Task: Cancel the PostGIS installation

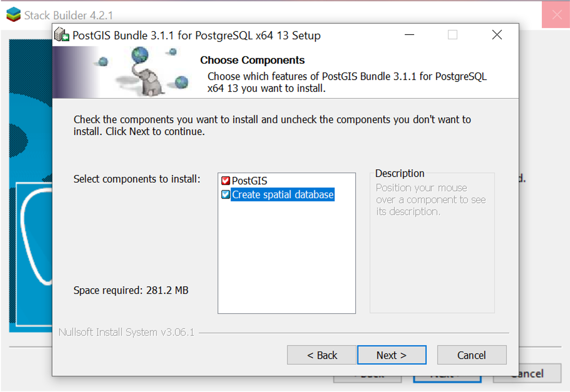Action: coord(471,355)
